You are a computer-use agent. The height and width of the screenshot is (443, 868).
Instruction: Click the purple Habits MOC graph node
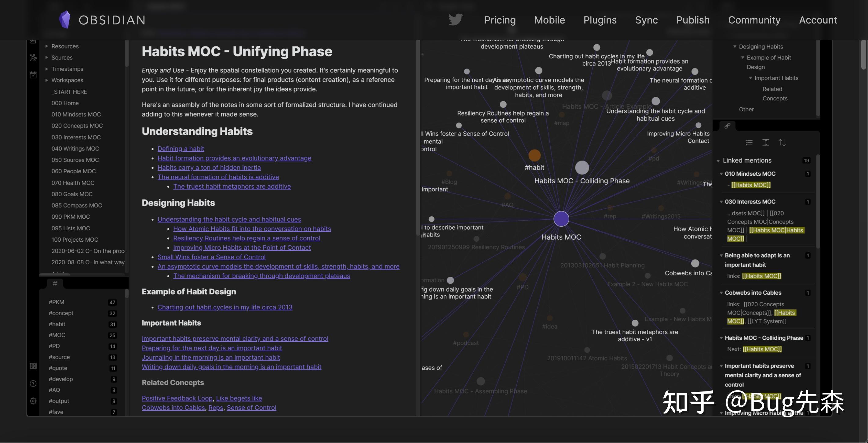click(561, 219)
